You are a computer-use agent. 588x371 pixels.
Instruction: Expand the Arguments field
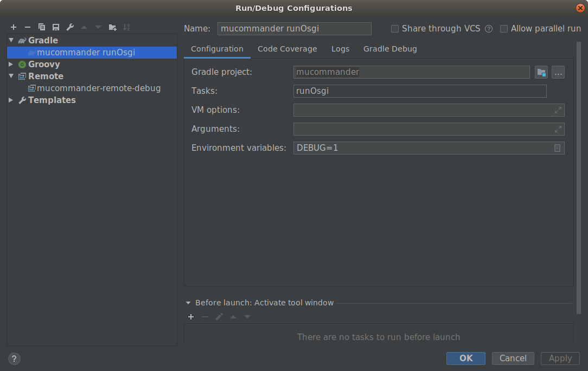(x=558, y=129)
